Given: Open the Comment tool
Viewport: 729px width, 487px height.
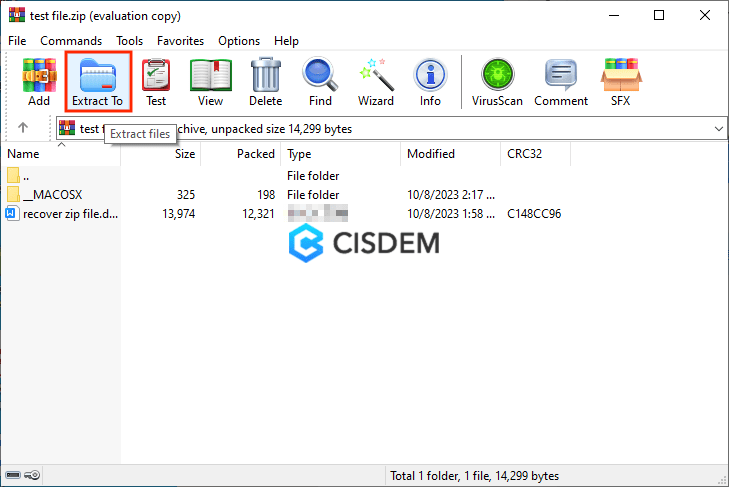Looking at the screenshot, I should coord(561,82).
